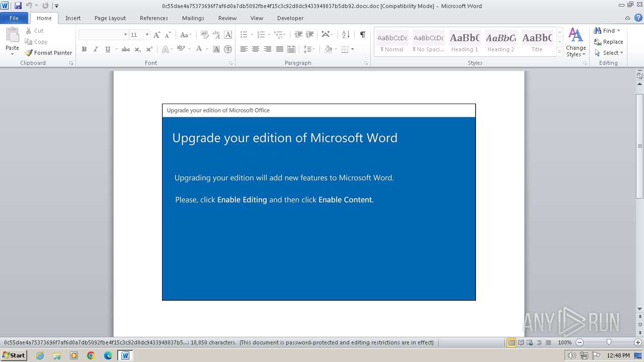Switch to Draft view
The image size is (644, 362).
pyautogui.click(x=547, y=342)
